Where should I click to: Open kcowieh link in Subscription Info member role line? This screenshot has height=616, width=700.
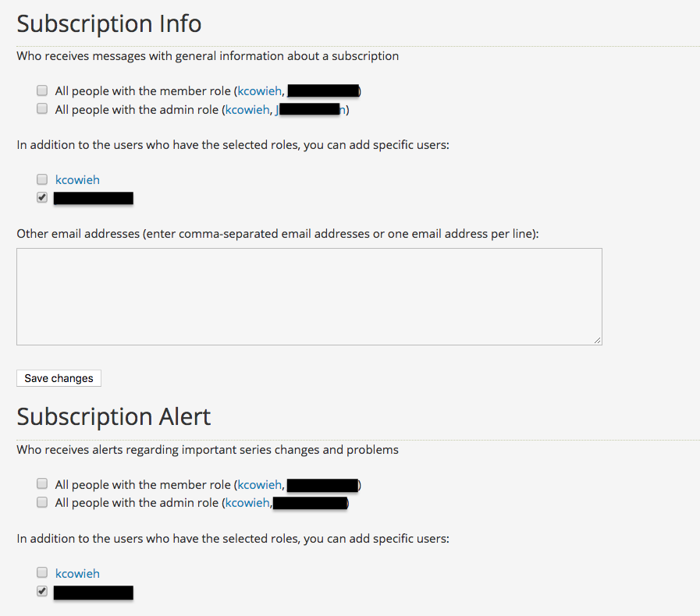point(259,91)
